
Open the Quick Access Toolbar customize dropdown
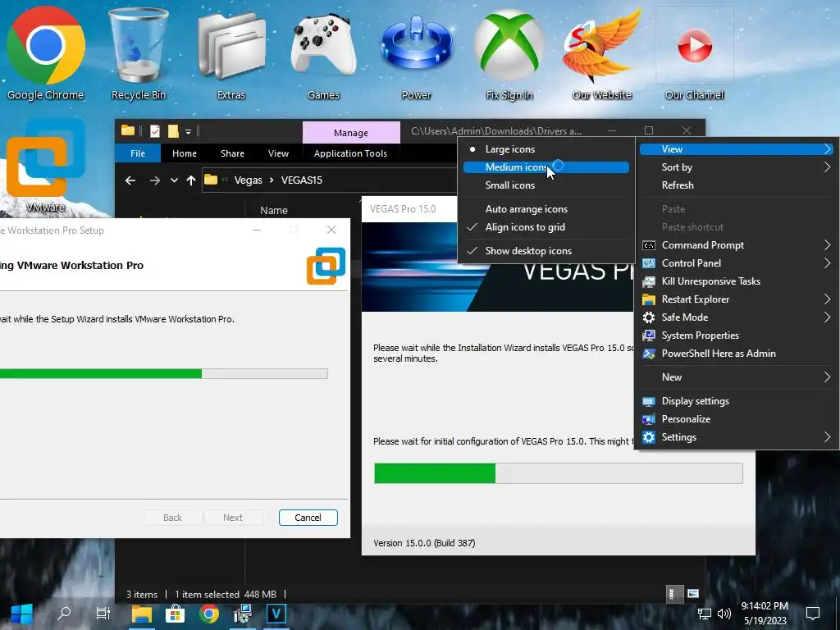pos(188,131)
